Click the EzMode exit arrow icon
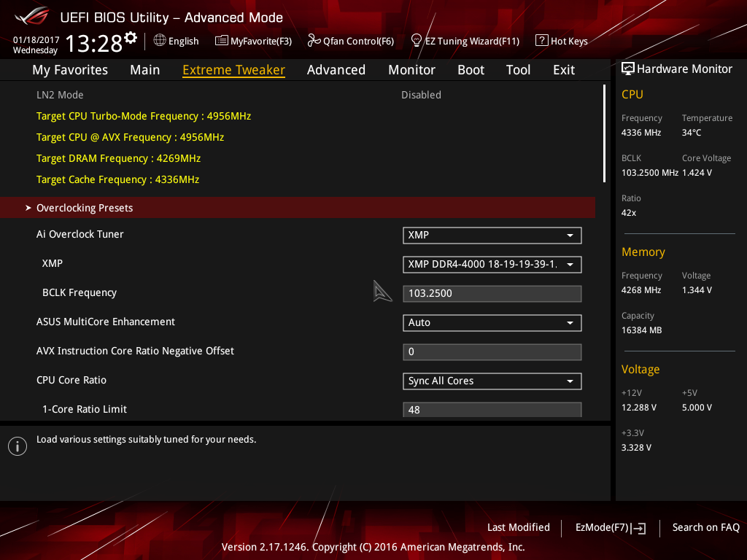 tap(639, 528)
